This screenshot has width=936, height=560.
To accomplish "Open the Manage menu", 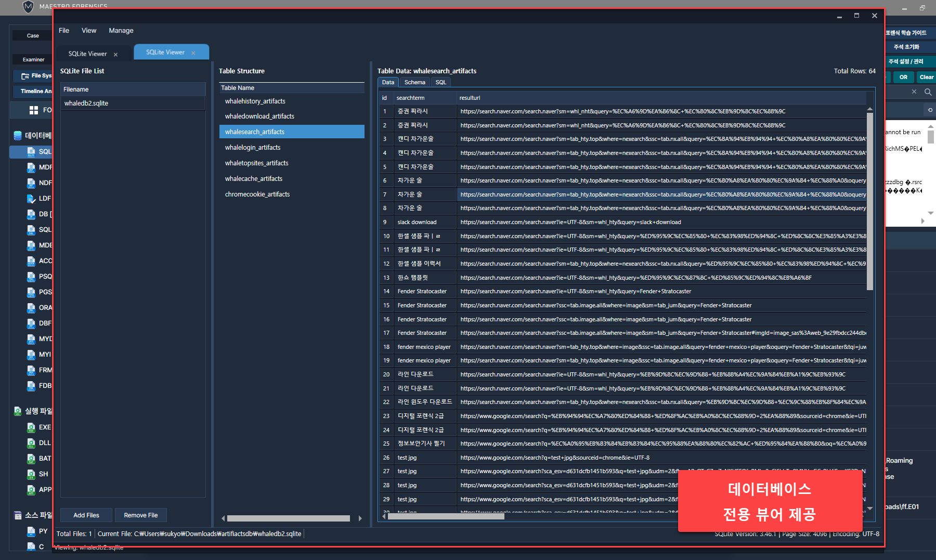I will [121, 31].
